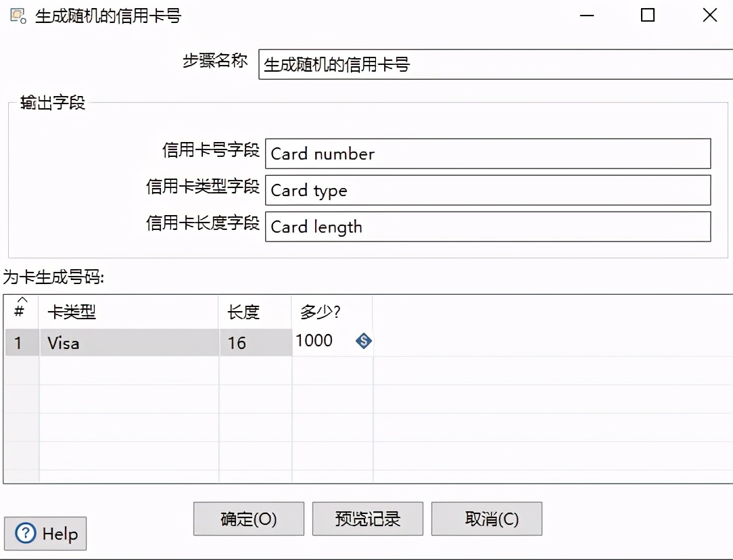Image resolution: width=733 pixels, height=560 pixels.
Task: Click 预览记录 to preview records
Action: pyautogui.click(x=367, y=518)
